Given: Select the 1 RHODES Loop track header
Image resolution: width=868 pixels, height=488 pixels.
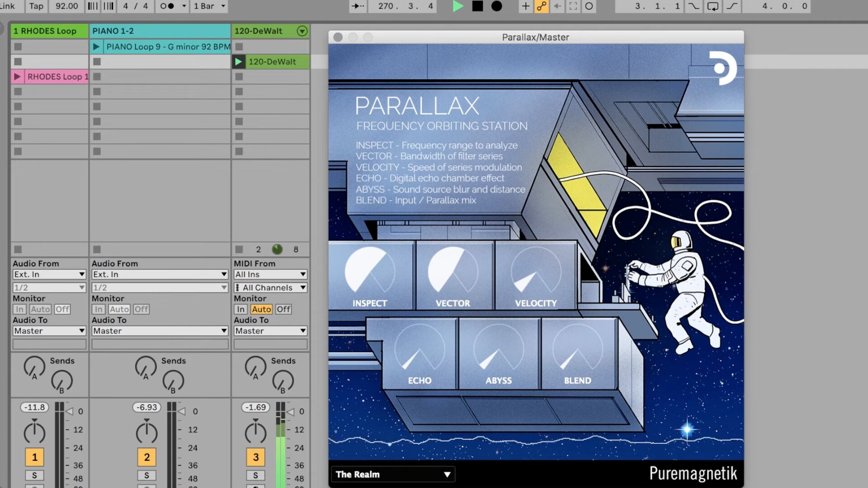Looking at the screenshot, I should [49, 31].
